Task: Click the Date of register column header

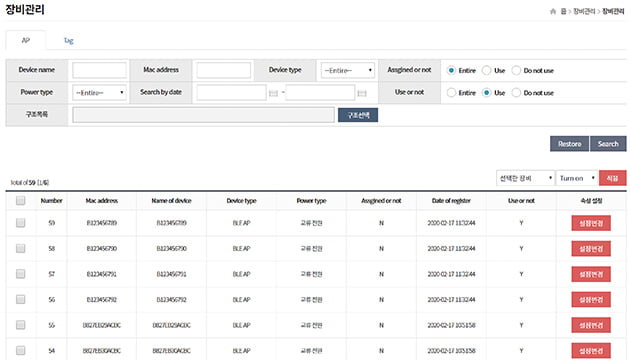Action: coord(451,200)
